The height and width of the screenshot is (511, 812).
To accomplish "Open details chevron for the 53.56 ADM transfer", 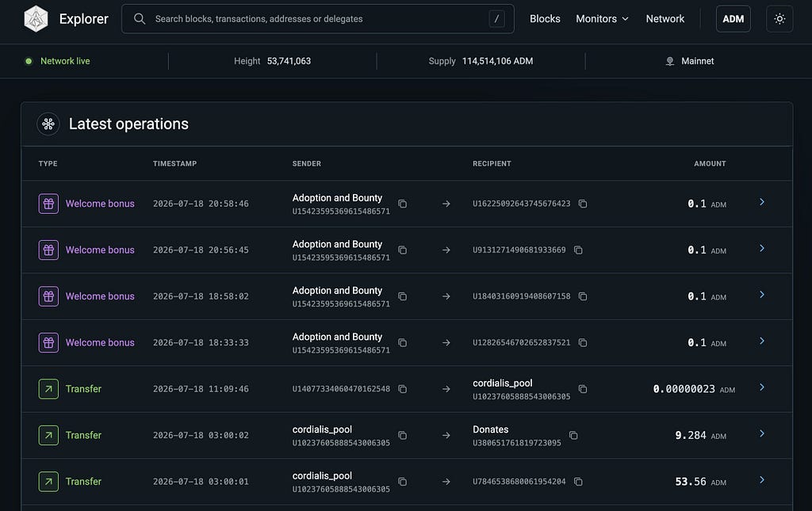I will (762, 479).
